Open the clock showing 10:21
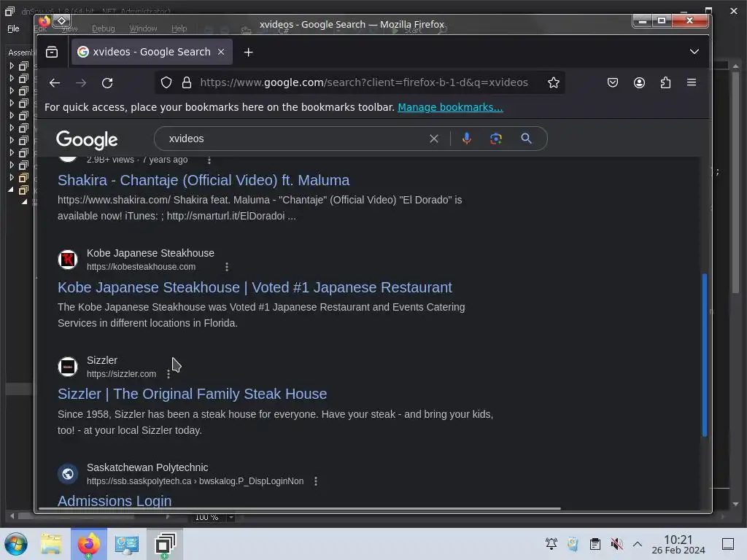Screen dimensions: 747x560 coord(678,544)
